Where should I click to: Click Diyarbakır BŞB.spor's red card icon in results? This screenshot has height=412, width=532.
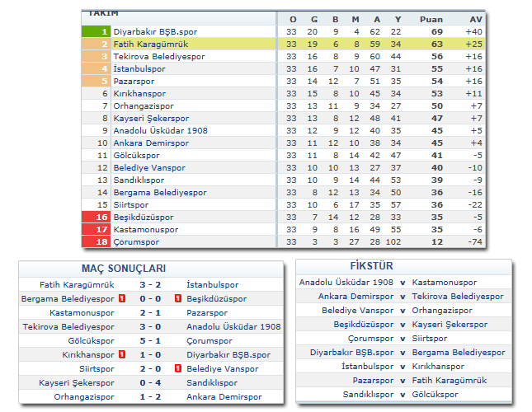tap(178, 354)
